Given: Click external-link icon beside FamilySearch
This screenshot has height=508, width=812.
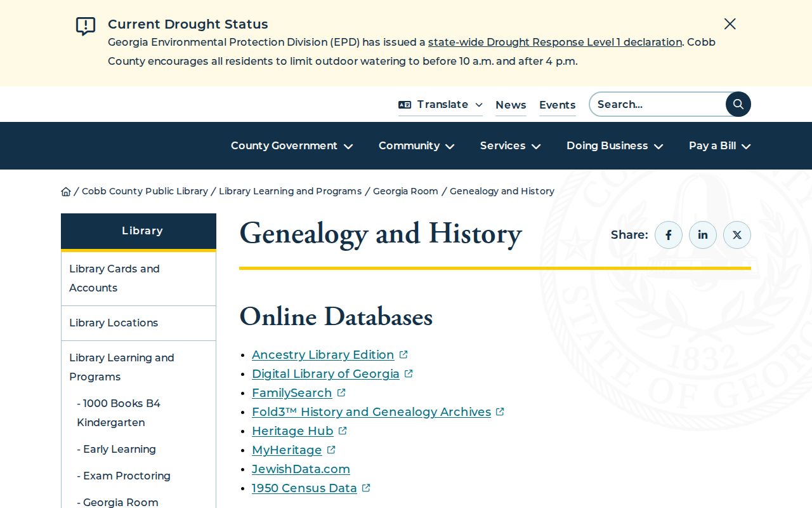Looking at the screenshot, I should (341, 392).
